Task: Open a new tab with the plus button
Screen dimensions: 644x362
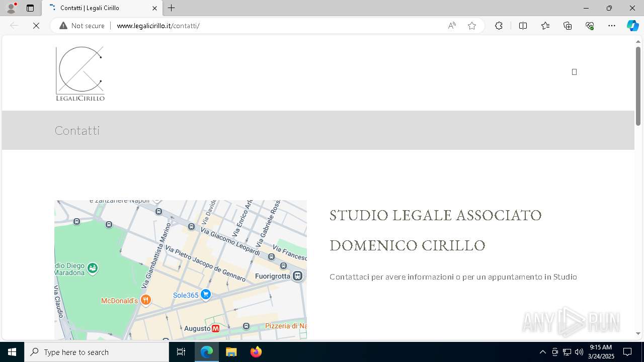Action: coord(172,8)
